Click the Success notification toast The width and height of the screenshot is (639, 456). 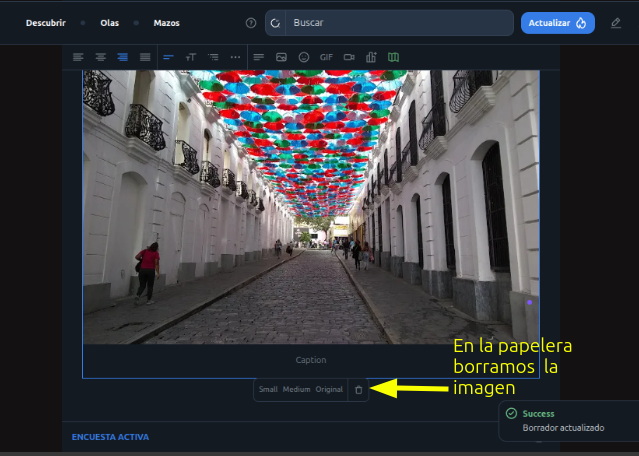569,421
